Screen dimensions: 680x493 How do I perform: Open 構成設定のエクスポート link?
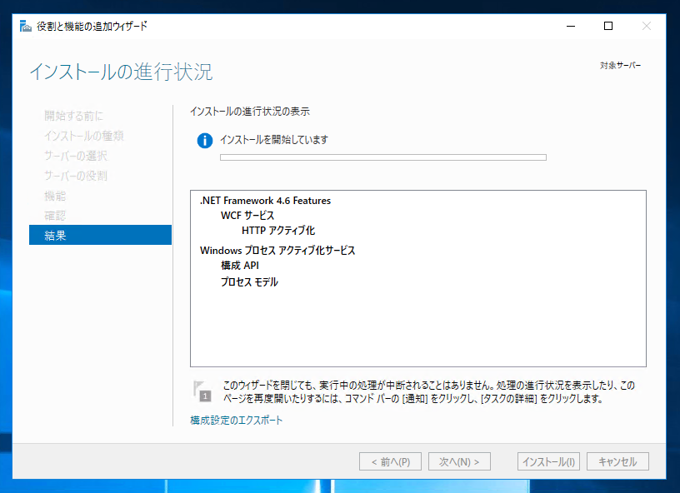tap(236, 420)
